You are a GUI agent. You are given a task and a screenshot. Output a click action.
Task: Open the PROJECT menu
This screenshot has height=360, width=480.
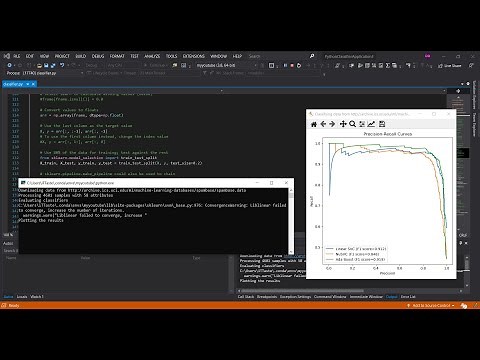[x=62, y=56]
